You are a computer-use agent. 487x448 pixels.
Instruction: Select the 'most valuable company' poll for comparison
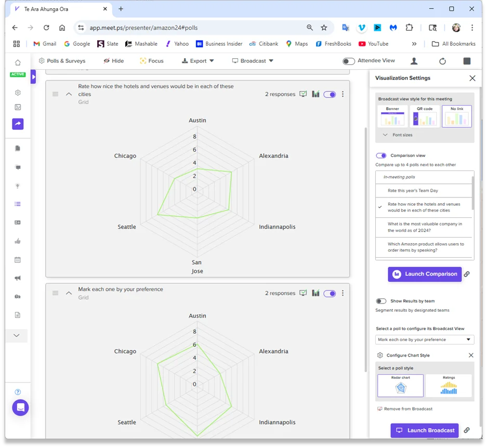(x=424, y=227)
